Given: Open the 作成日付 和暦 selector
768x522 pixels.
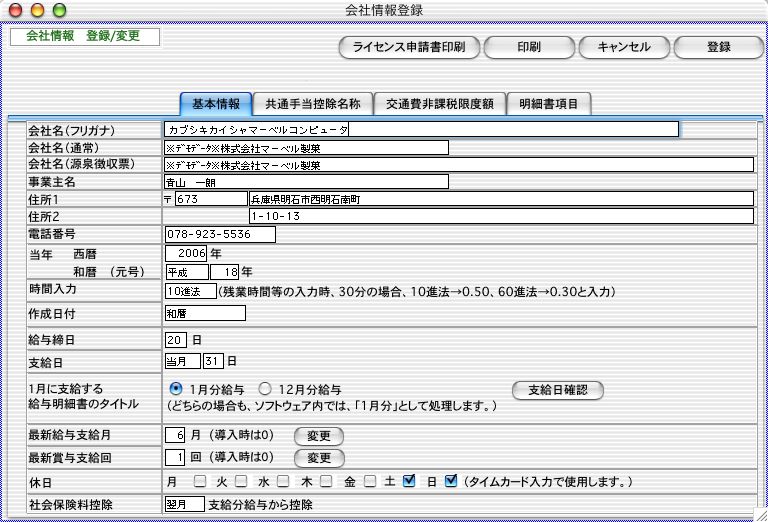Looking at the screenshot, I should (x=204, y=313).
